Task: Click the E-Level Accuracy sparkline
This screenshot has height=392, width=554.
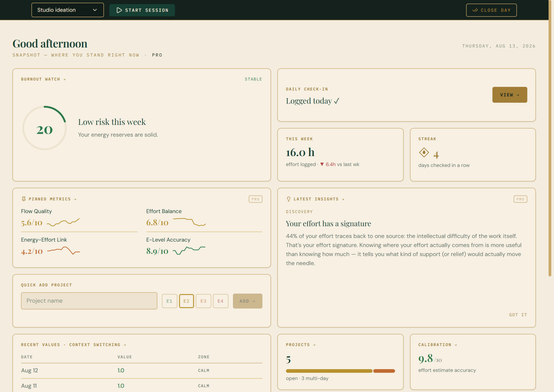Action: coord(189,251)
